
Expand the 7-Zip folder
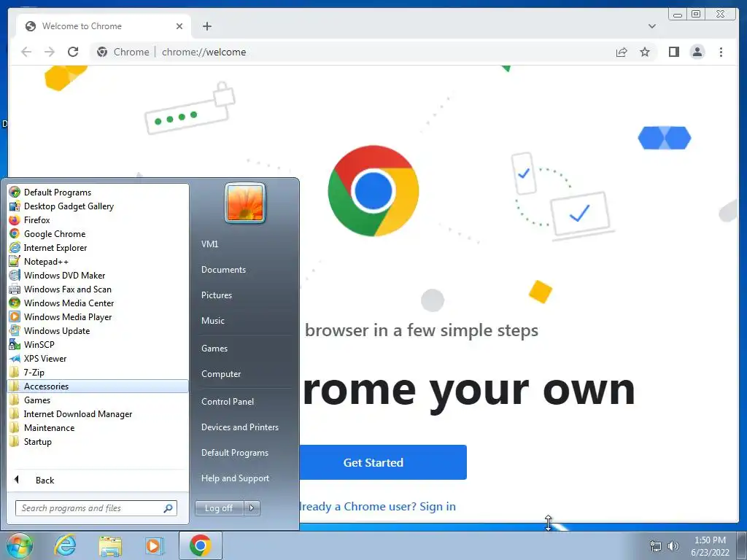click(98, 373)
